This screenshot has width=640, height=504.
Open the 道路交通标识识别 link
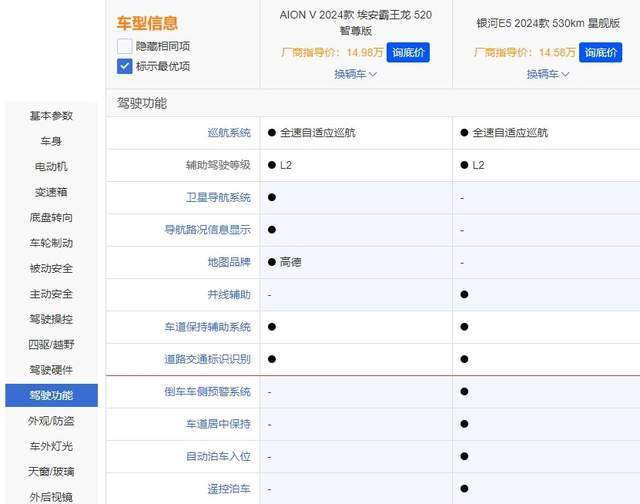coord(207,359)
